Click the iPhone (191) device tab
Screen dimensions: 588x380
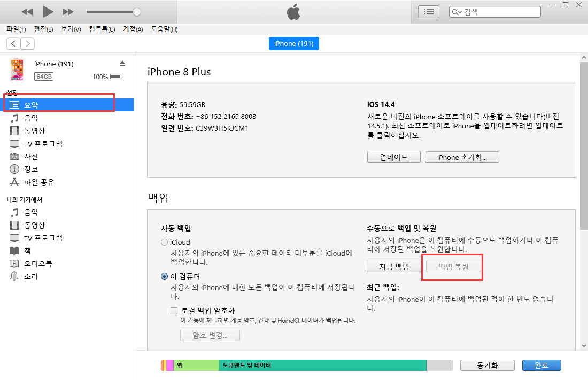click(293, 43)
